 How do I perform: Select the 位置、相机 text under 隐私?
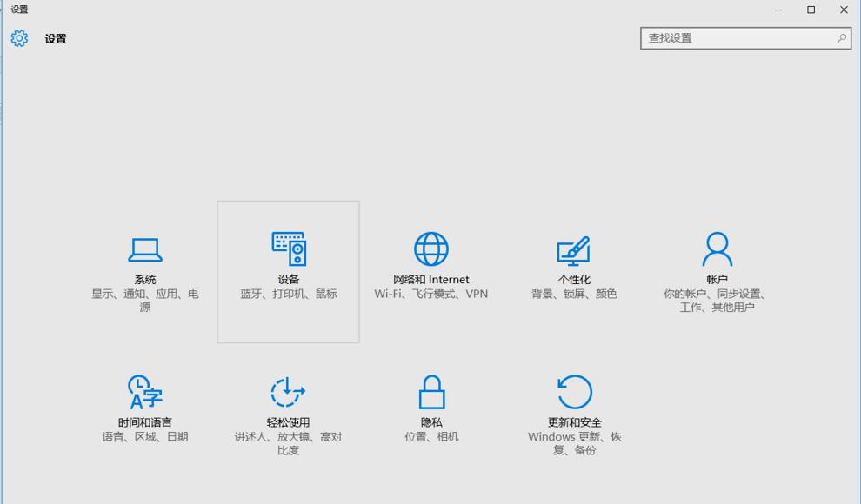click(431, 437)
